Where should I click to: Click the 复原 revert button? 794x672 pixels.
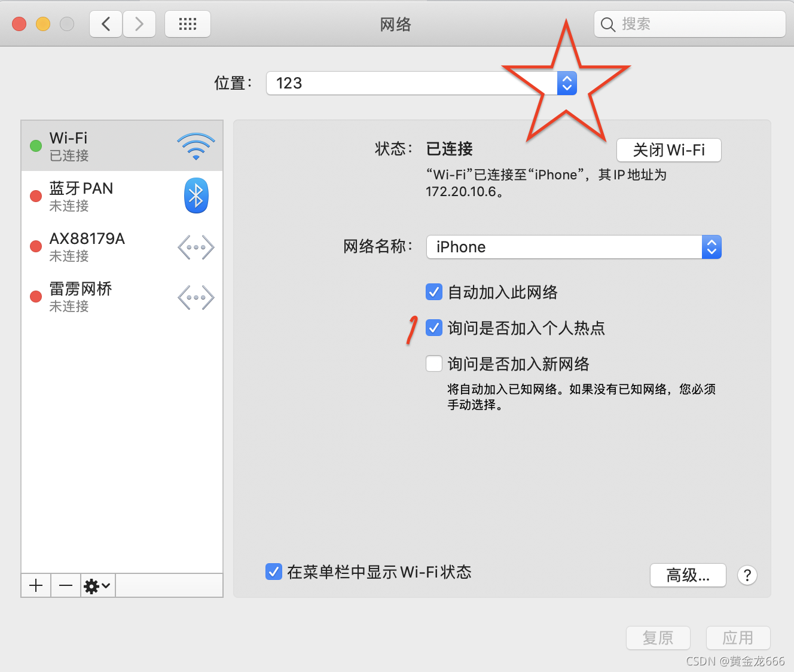click(658, 638)
